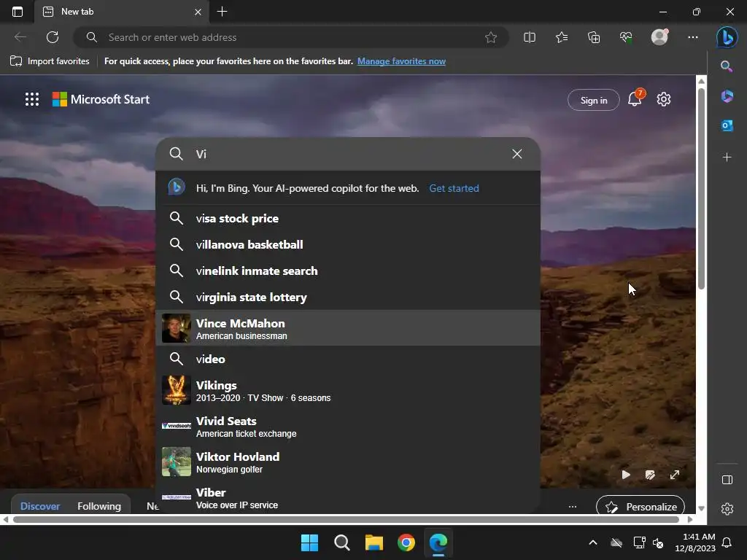Image resolution: width=747 pixels, height=560 pixels.
Task: Focus the address bar field
Action: pyautogui.click(x=292, y=37)
